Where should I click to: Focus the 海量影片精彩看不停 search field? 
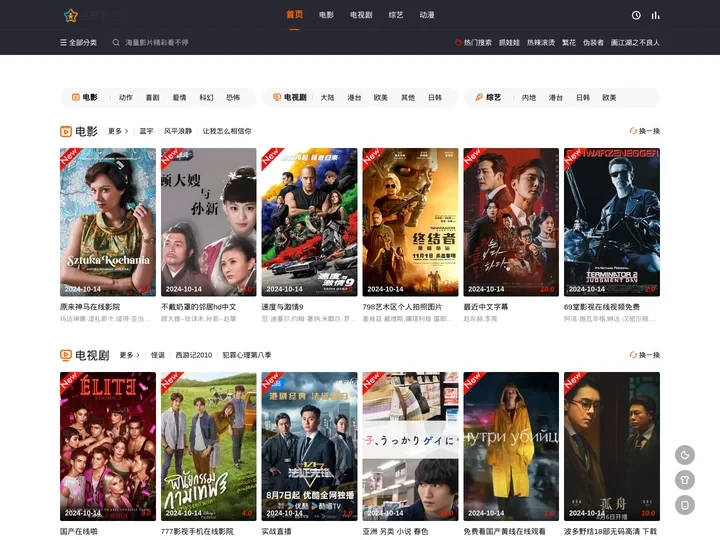pyautogui.click(x=157, y=42)
